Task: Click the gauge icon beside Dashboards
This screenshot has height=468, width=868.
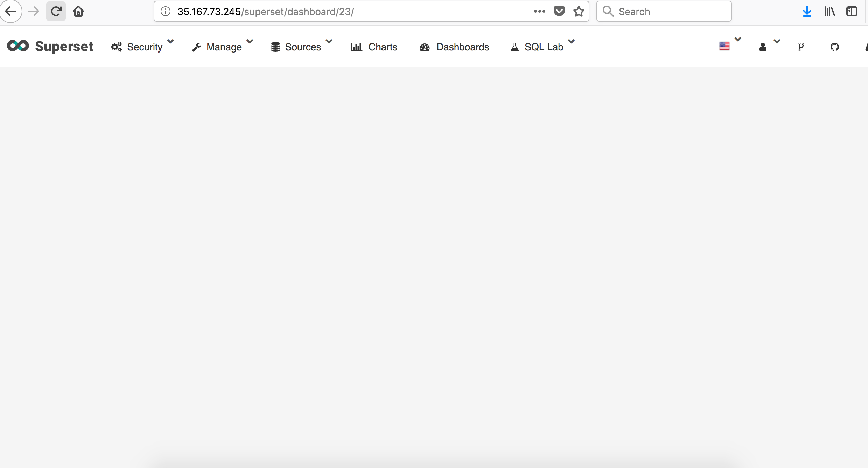Action: 425,47
